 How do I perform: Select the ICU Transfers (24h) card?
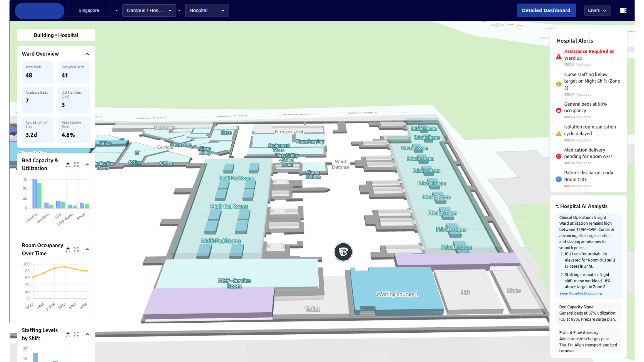coord(74,100)
